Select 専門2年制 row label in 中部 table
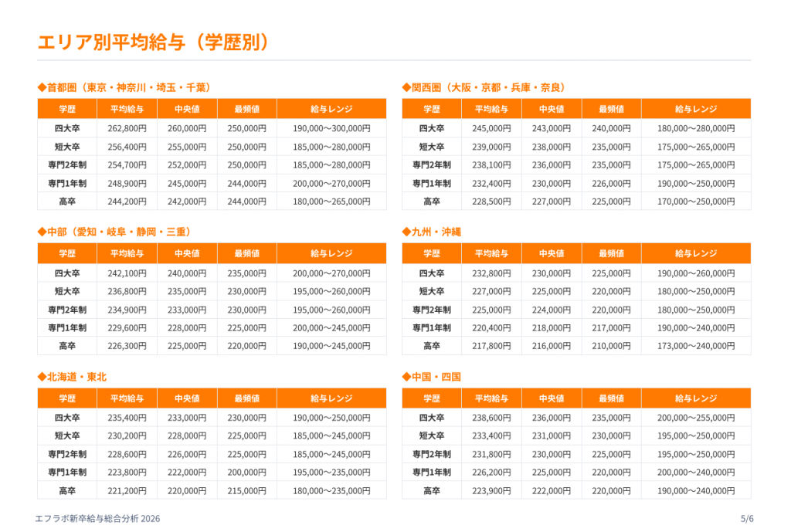The height and width of the screenshot is (532, 791). click(67, 310)
